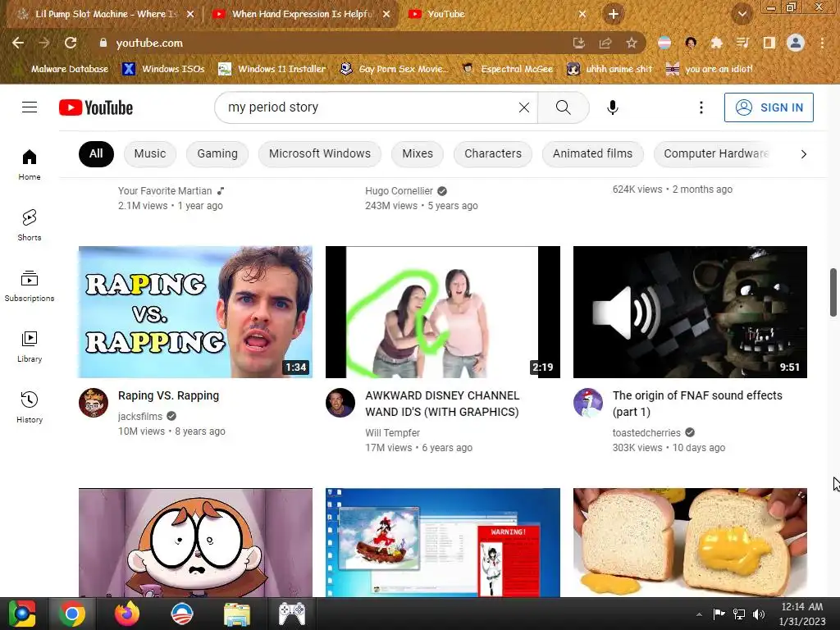Click the YouTube logo

[96, 107]
